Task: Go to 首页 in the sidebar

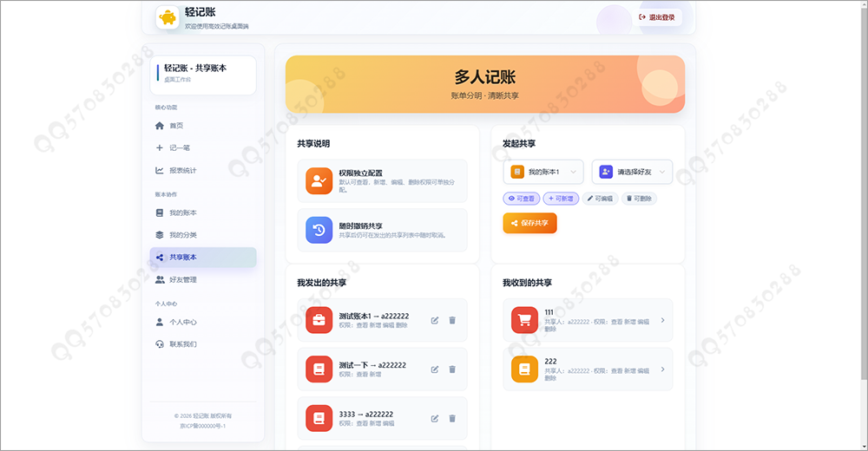Action: [203, 126]
